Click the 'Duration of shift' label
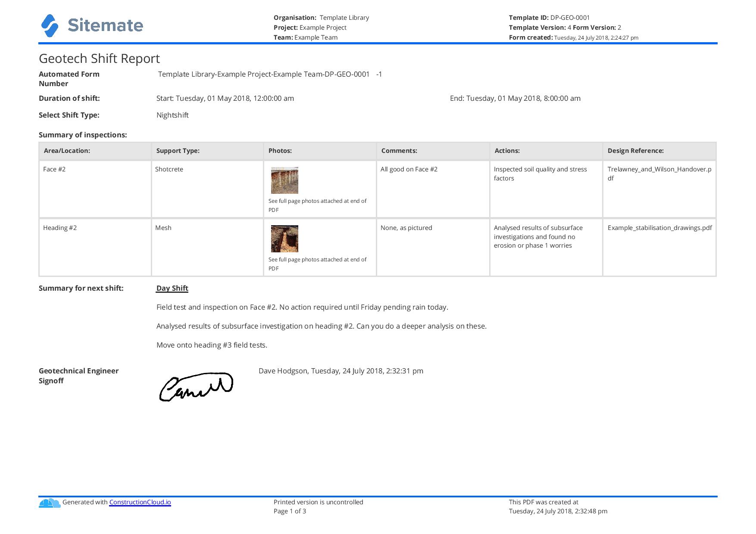 [x=69, y=98]
